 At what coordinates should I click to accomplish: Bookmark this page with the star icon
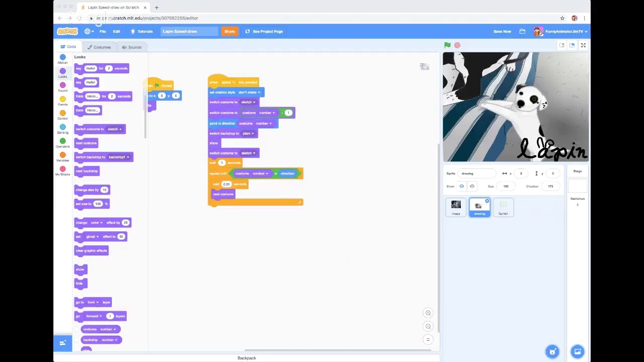tap(562, 18)
